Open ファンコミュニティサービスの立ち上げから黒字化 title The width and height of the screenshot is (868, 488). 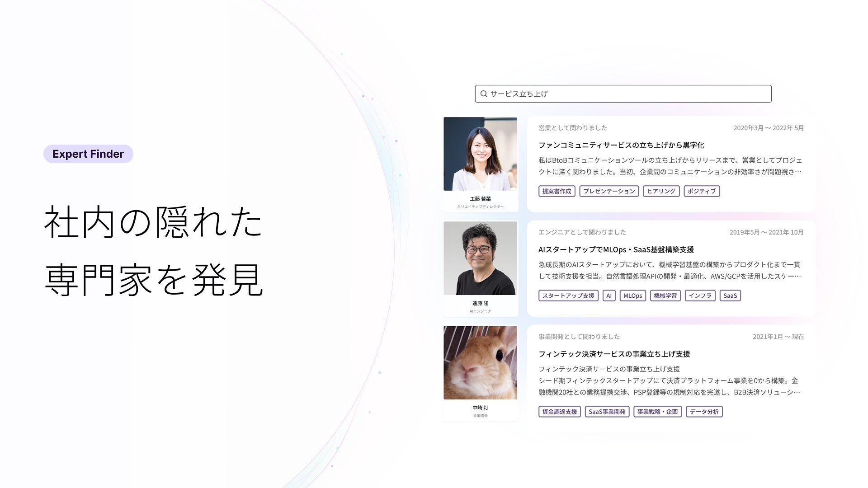coord(621,145)
